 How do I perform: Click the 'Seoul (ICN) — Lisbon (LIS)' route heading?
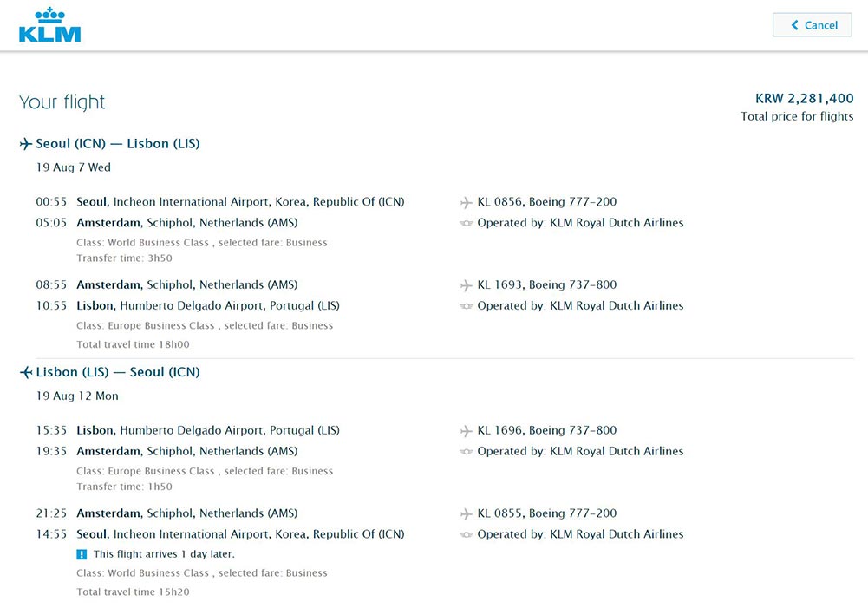118,143
